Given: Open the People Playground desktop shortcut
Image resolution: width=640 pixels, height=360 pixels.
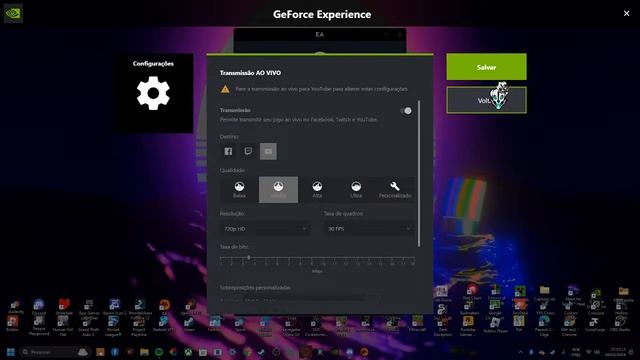Looking at the screenshot, I should (39, 327).
